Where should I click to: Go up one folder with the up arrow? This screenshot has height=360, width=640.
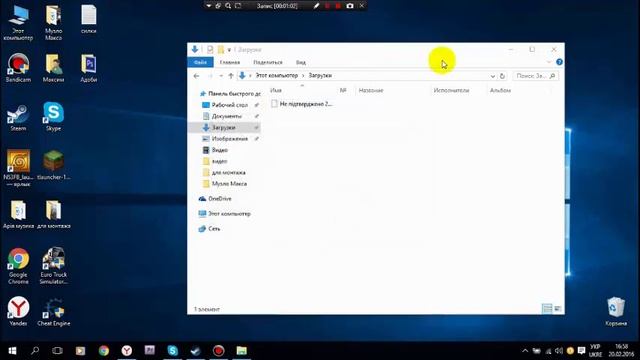tap(231, 76)
